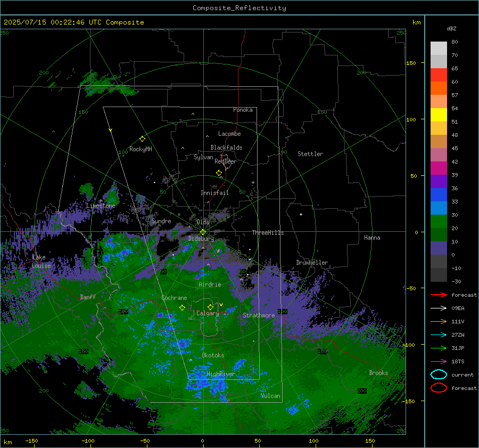Click the white plus marker east of ThreeHills
The image size is (479, 448).
(x=301, y=214)
